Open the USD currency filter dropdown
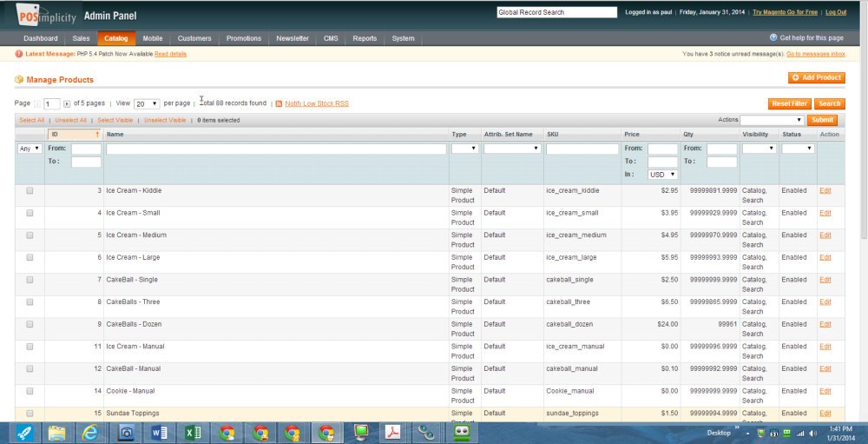 (x=662, y=175)
